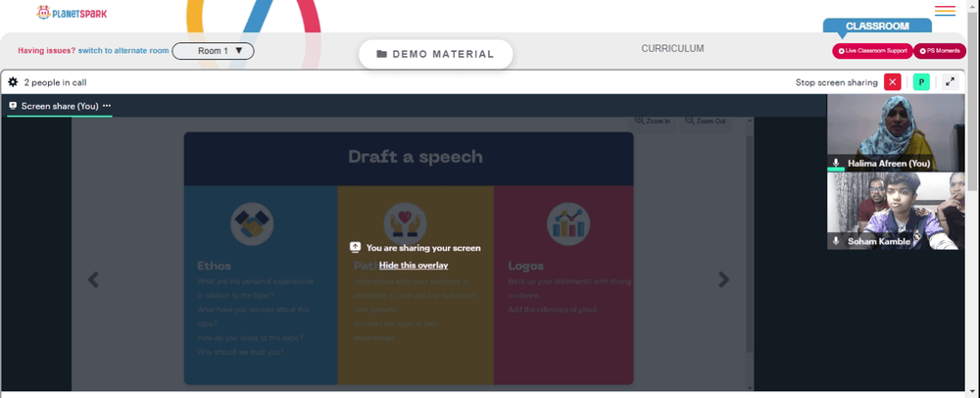The width and height of the screenshot is (980, 398).
Task: Click the slide viewer scrollbar
Action: [749, 244]
